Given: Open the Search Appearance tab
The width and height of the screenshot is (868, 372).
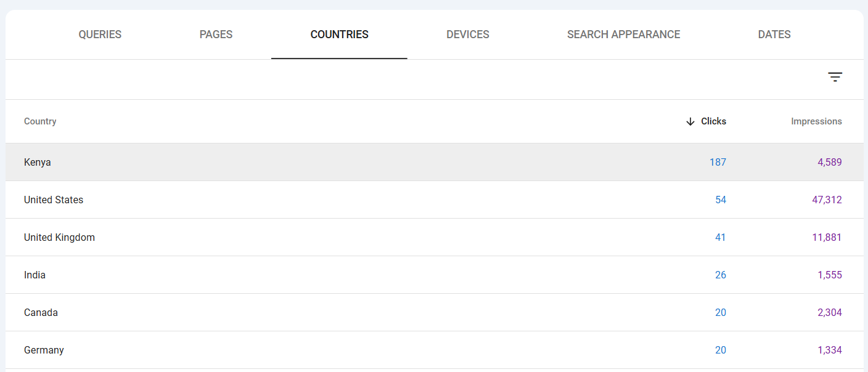Looking at the screenshot, I should [623, 34].
